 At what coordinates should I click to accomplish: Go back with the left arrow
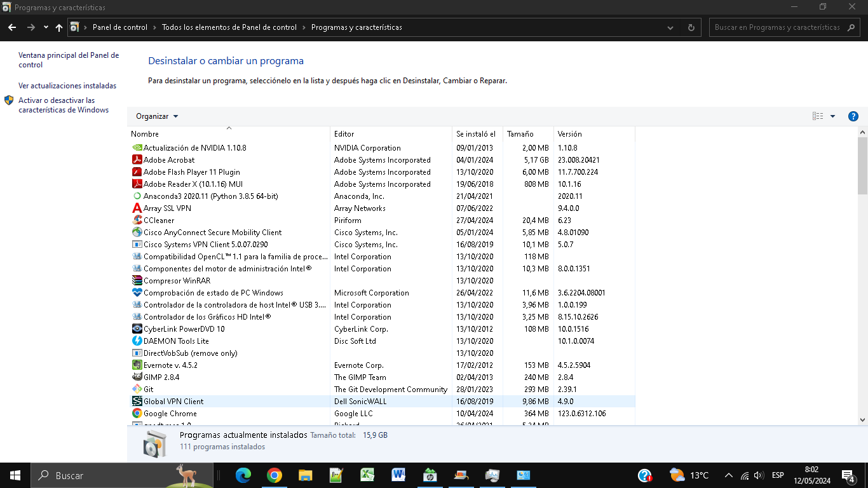tap(12, 27)
